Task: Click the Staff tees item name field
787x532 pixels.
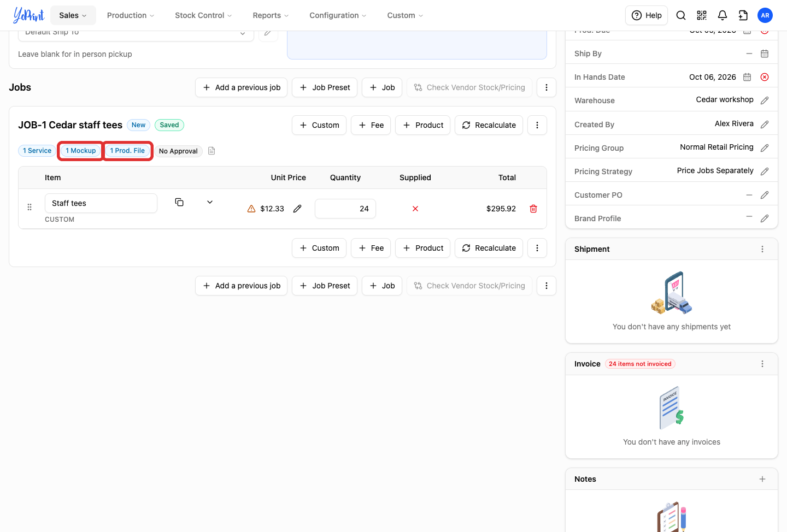Action: pyautogui.click(x=101, y=203)
